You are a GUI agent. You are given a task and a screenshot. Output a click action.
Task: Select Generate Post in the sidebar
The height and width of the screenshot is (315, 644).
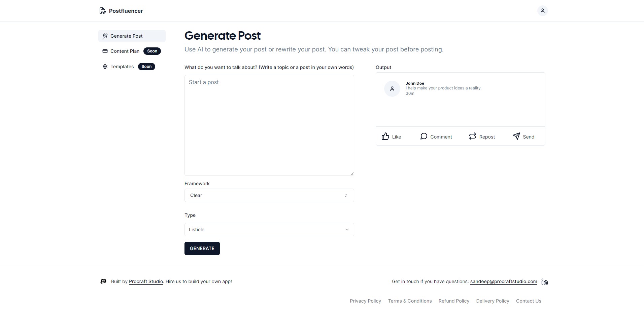click(x=132, y=36)
